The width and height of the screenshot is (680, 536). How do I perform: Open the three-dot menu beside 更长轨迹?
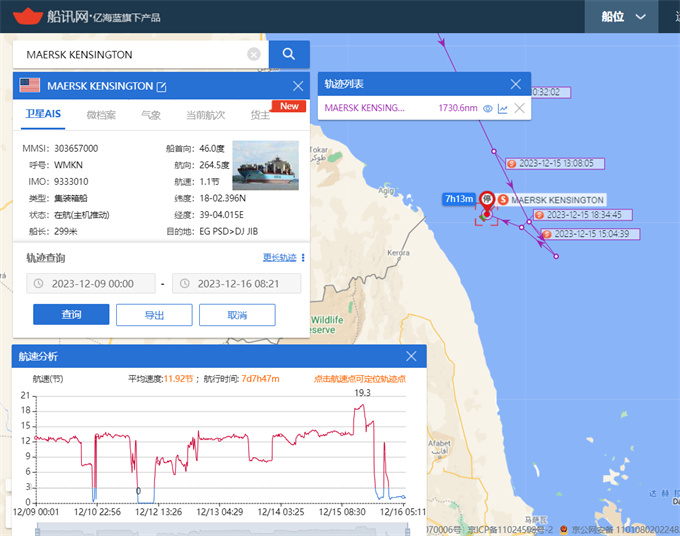pyautogui.click(x=303, y=257)
